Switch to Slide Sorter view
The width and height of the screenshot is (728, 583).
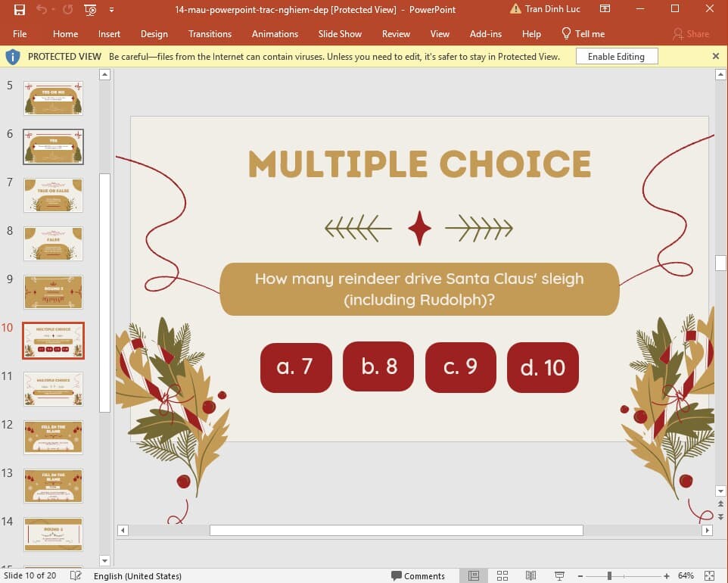pyautogui.click(x=503, y=575)
